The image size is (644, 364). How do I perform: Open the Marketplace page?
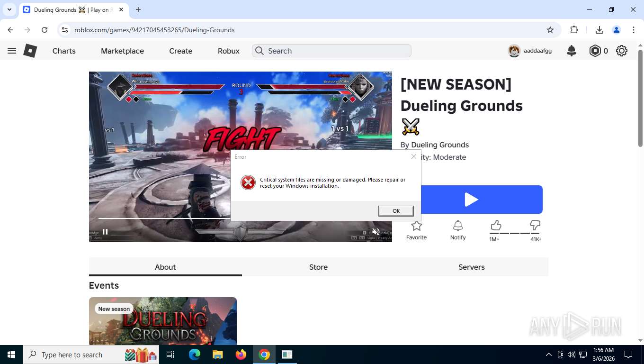[122, 51]
